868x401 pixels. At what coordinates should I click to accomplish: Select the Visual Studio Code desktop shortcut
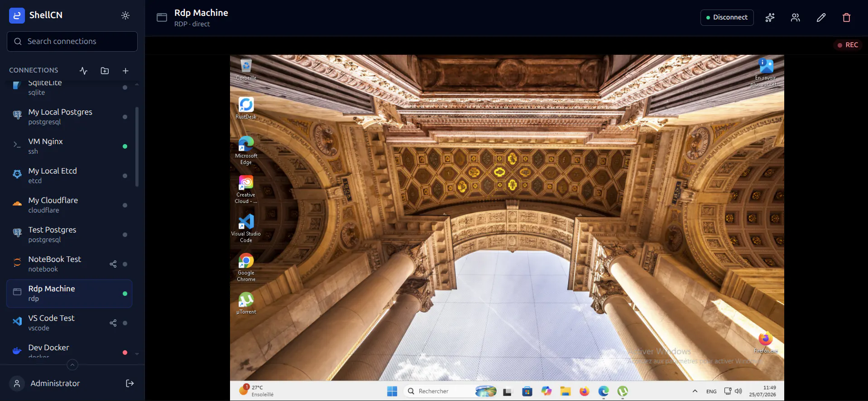[246, 228]
